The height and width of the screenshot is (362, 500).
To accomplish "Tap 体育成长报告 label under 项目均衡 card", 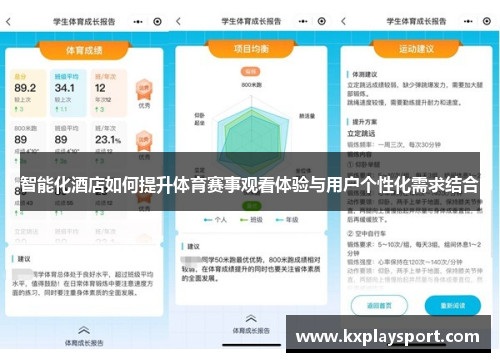I will click(251, 331).
